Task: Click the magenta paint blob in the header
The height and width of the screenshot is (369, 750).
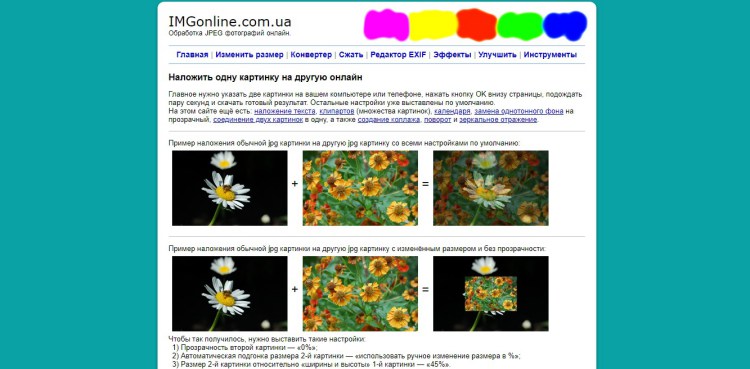Action: click(386, 25)
